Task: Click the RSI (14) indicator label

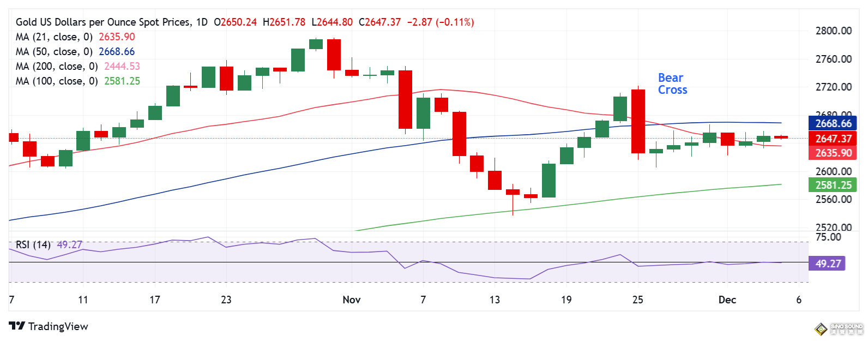Action: 33,245
